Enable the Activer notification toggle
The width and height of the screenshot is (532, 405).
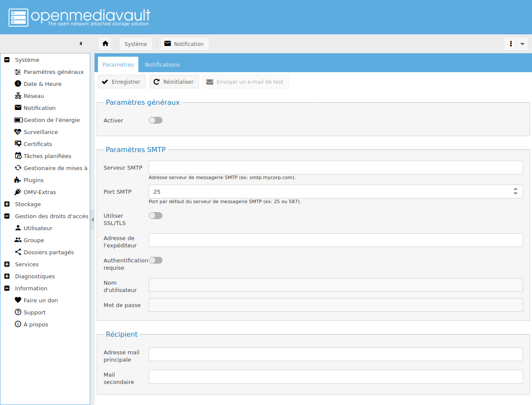(156, 120)
